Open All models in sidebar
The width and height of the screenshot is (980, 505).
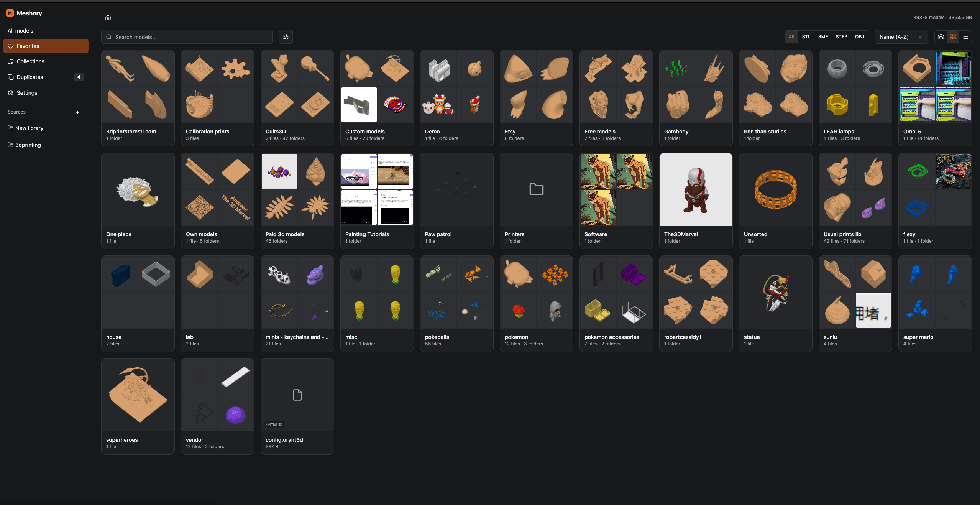[x=46, y=31]
